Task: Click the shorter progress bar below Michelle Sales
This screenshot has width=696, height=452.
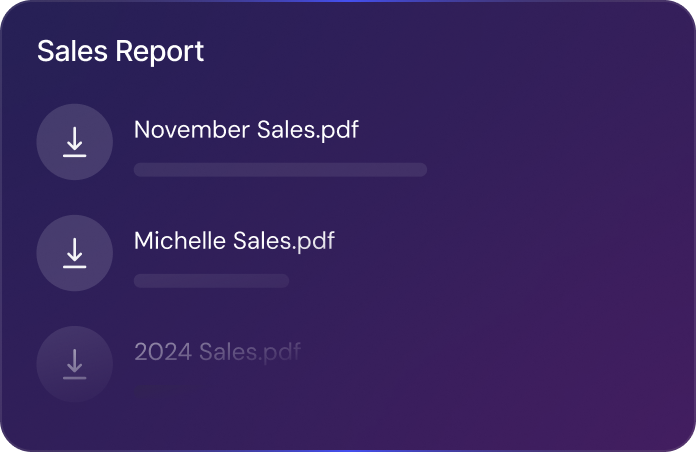Action: [x=211, y=281]
